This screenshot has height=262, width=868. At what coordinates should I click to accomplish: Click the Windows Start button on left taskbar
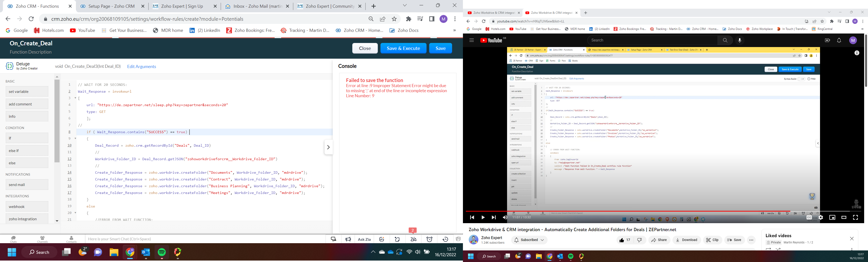[x=12, y=252]
